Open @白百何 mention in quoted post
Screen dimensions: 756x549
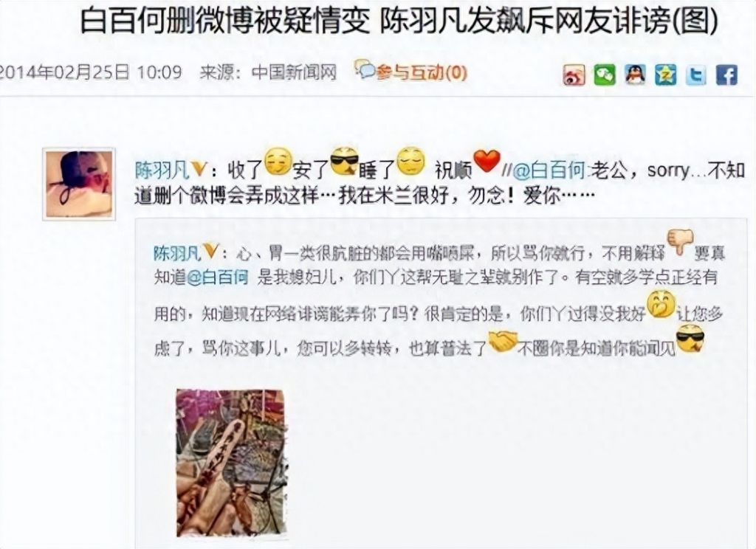click(217, 277)
